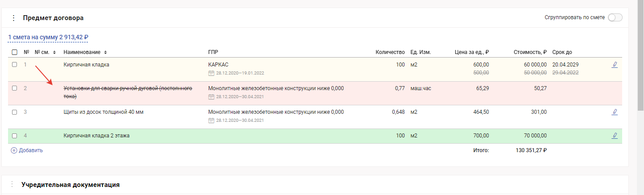This screenshot has width=644, height=195.
Task: Click calendar icon in row 3 dates
Action: point(211,120)
